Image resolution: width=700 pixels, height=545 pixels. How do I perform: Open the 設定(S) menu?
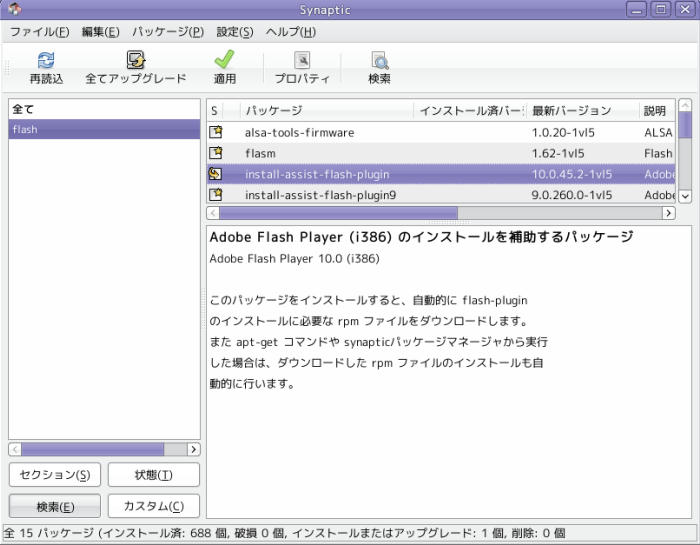click(235, 32)
